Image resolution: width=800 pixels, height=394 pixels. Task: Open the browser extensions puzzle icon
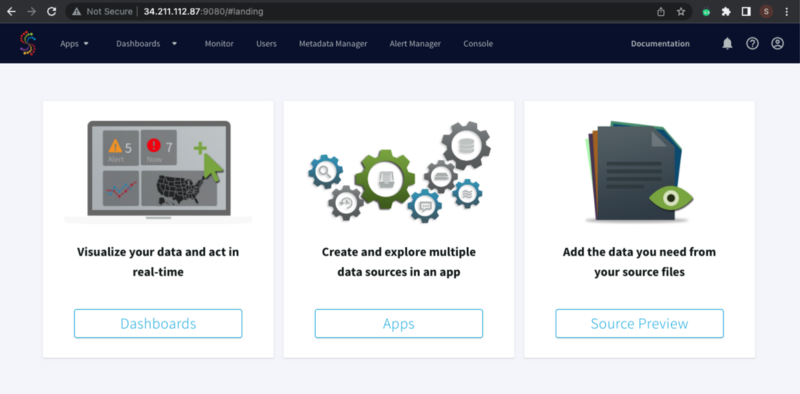726,11
